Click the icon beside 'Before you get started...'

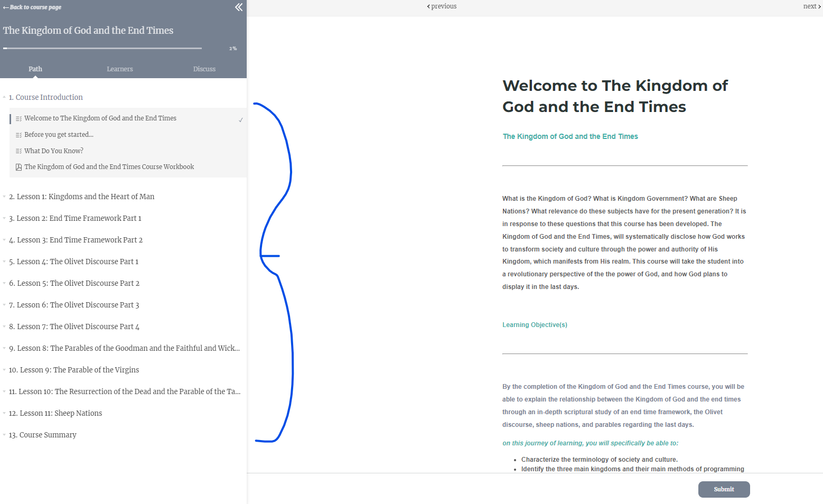pyautogui.click(x=18, y=135)
